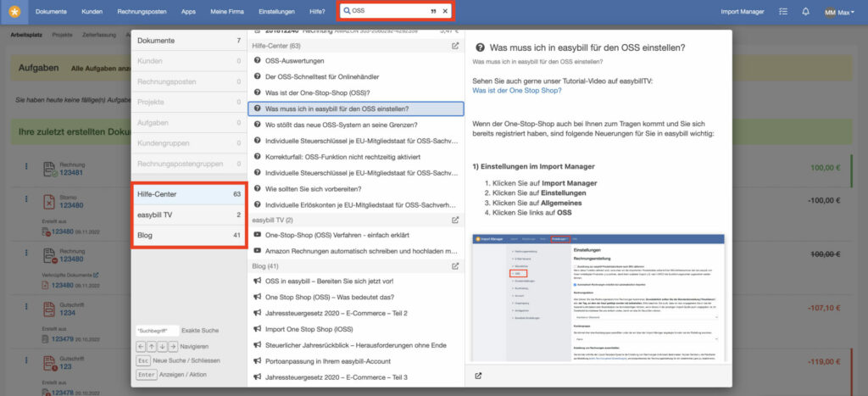Click question icon in preview title

pyautogui.click(x=480, y=47)
